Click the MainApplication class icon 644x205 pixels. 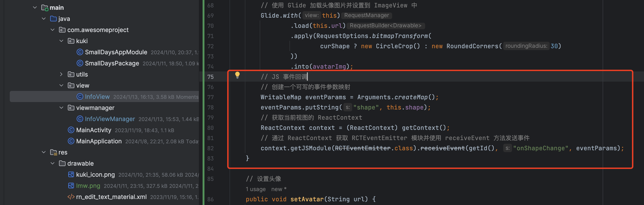[71, 141]
